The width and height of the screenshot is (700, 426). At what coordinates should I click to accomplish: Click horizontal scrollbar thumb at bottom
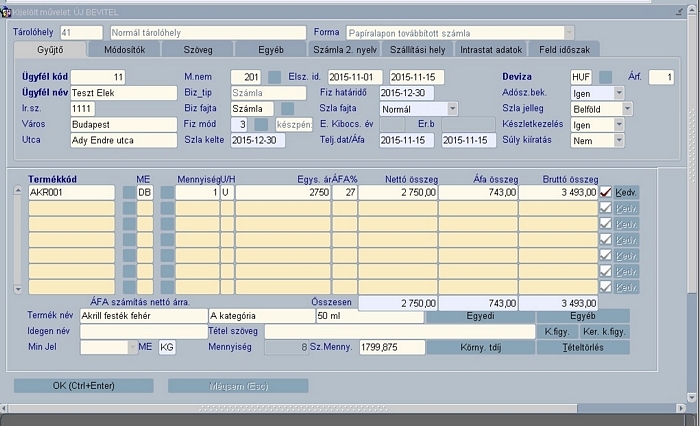(x=293, y=408)
